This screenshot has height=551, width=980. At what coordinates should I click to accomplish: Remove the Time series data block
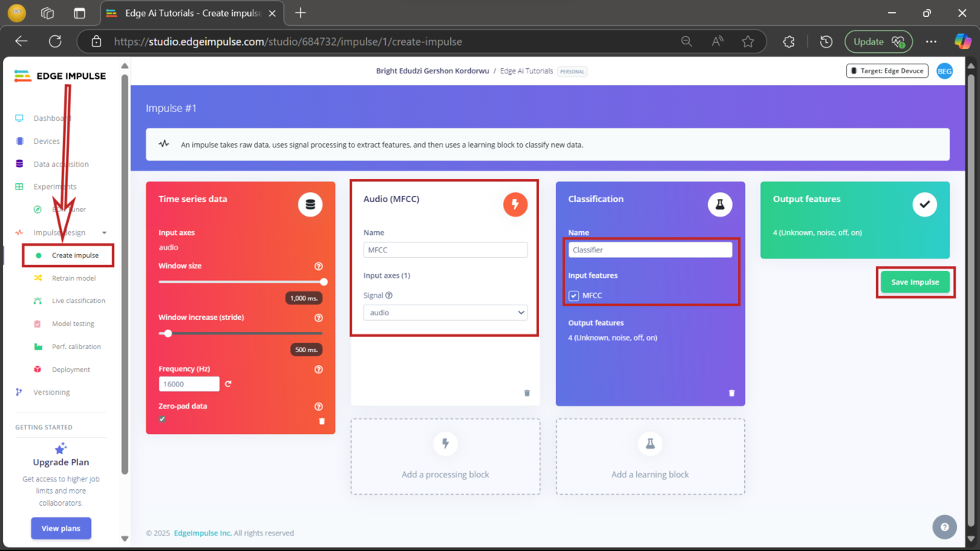[x=322, y=421]
